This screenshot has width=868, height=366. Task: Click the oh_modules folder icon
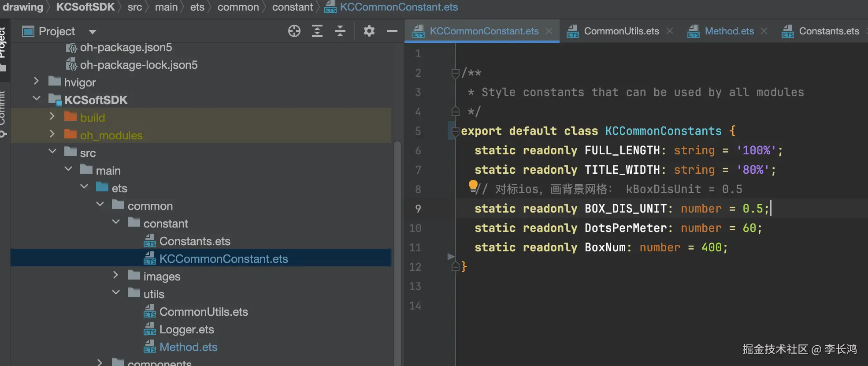tap(70, 134)
